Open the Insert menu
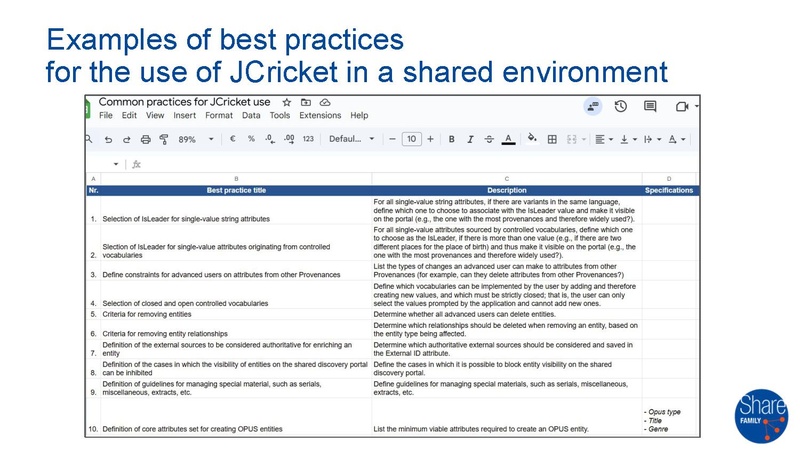This screenshot has width=800, height=450. click(185, 115)
